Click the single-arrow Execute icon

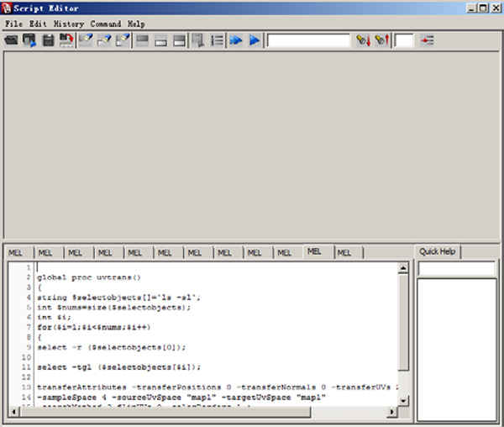tap(255, 40)
